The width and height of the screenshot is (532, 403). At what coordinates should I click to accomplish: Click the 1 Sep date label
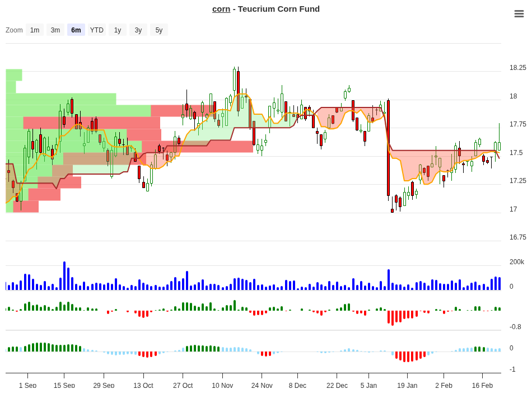click(x=27, y=385)
